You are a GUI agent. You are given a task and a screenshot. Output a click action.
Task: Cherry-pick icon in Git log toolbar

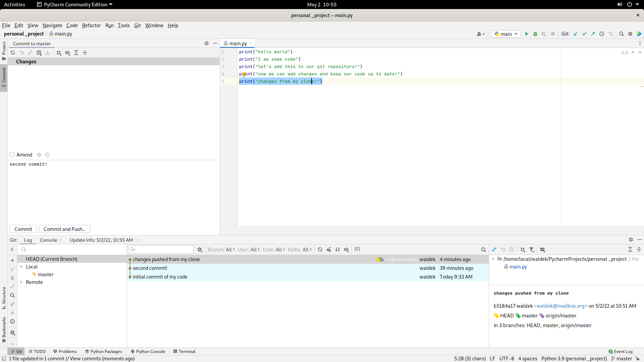tap(329, 249)
